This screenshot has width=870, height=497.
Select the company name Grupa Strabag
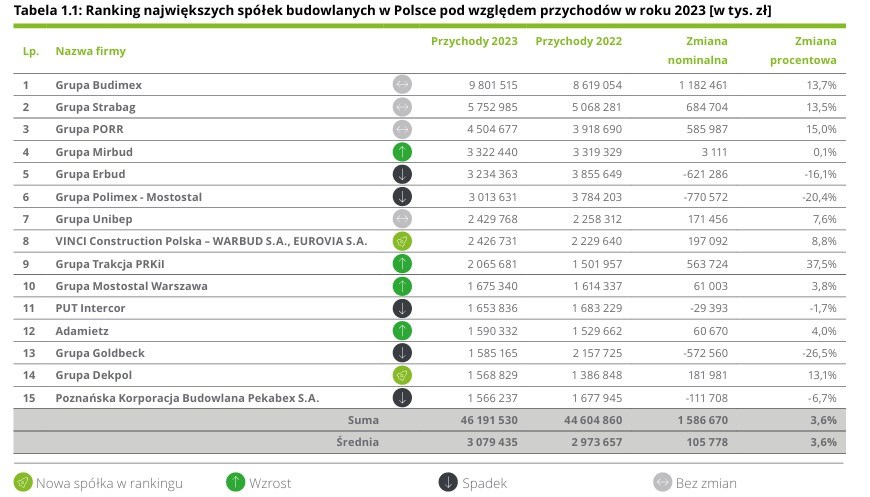pyautogui.click(x=95, y=107)
